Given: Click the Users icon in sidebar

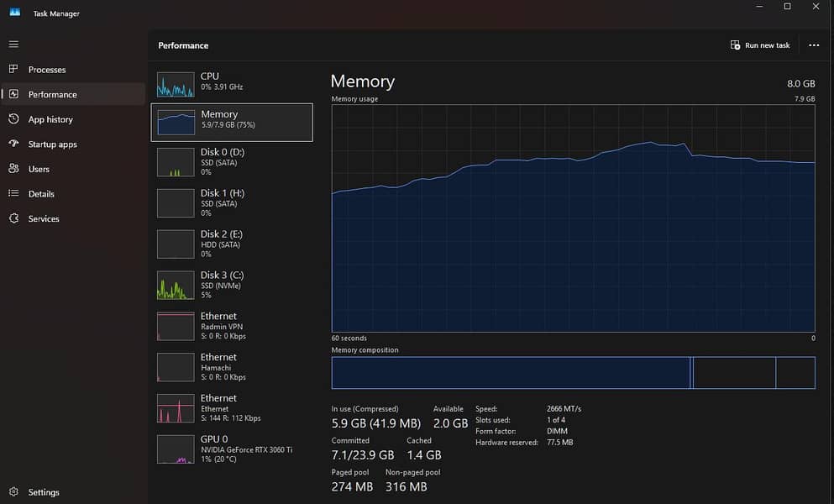Looking at the screenshot, I should click(x=13, y=169).
